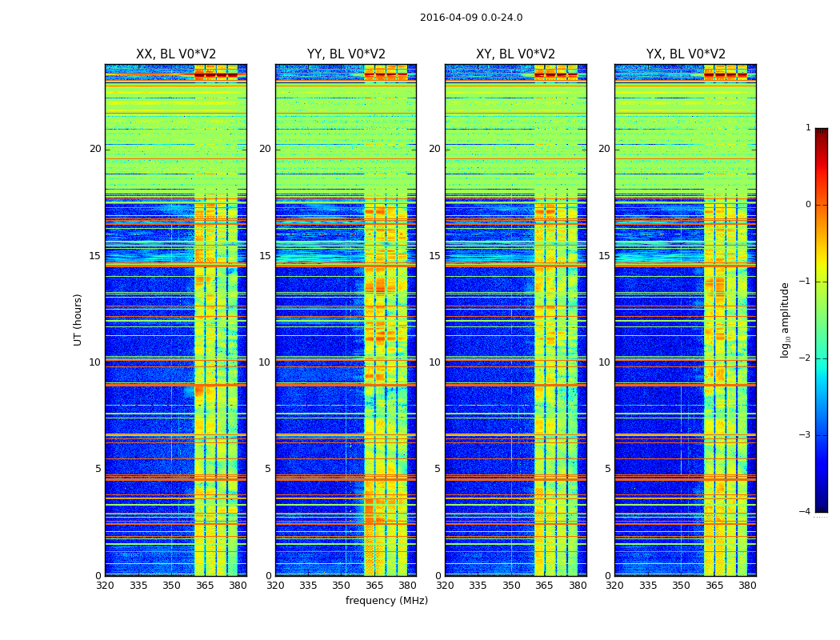Viewport: 840px width, 640px height.
Task: Click the frequency (MHz) x-axis label
Action: click(x=386, y=601)
